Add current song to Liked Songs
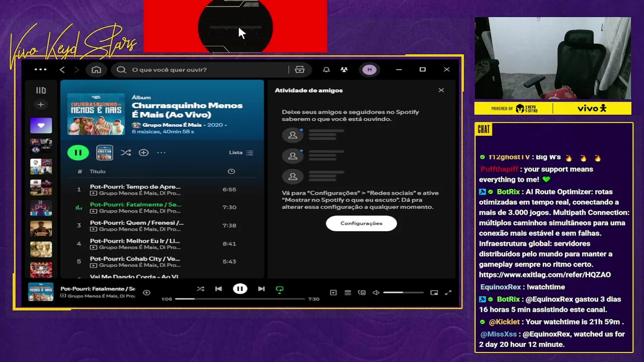The image size is (644, 362). (x=146, y=293)
